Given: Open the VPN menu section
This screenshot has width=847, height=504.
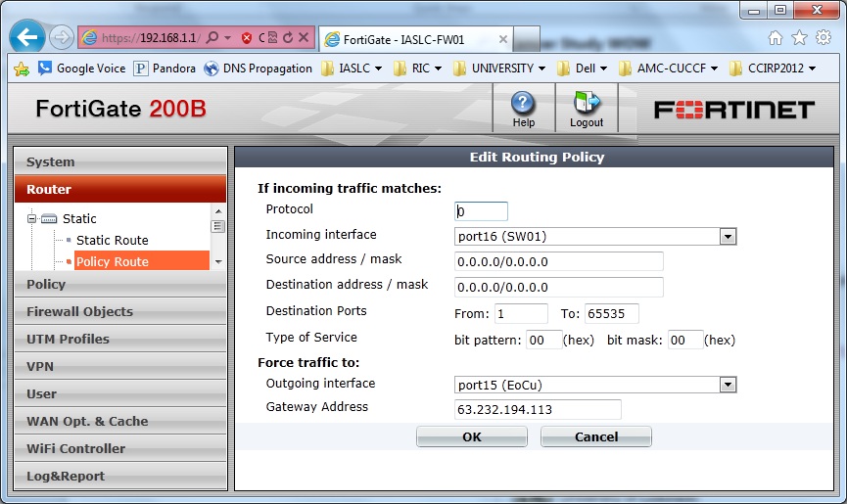Looking at the screenshot, I should pos(119,366).
